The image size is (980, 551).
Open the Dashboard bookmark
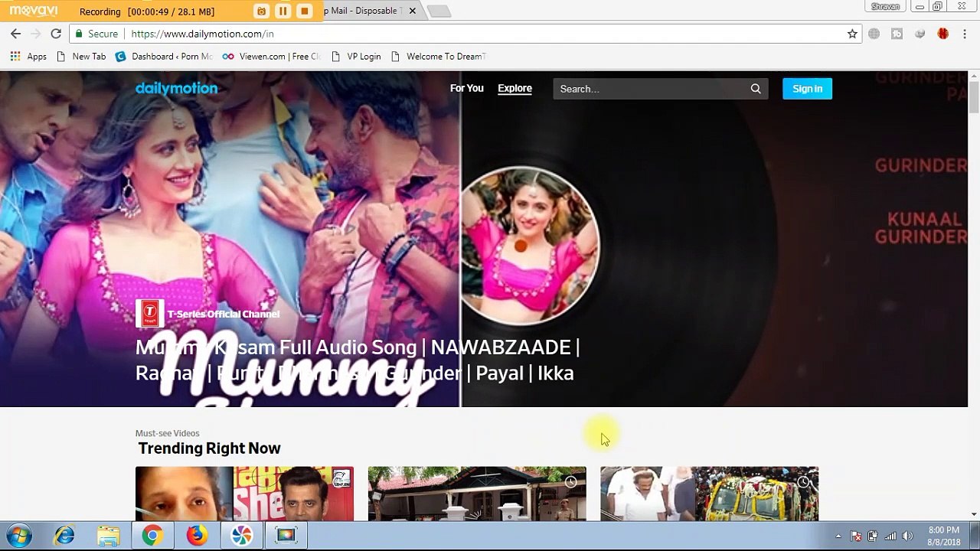164,57
